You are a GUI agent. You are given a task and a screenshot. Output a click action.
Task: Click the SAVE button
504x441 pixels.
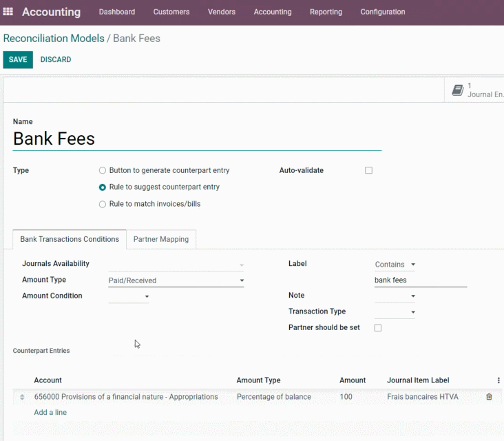(18, 59)
